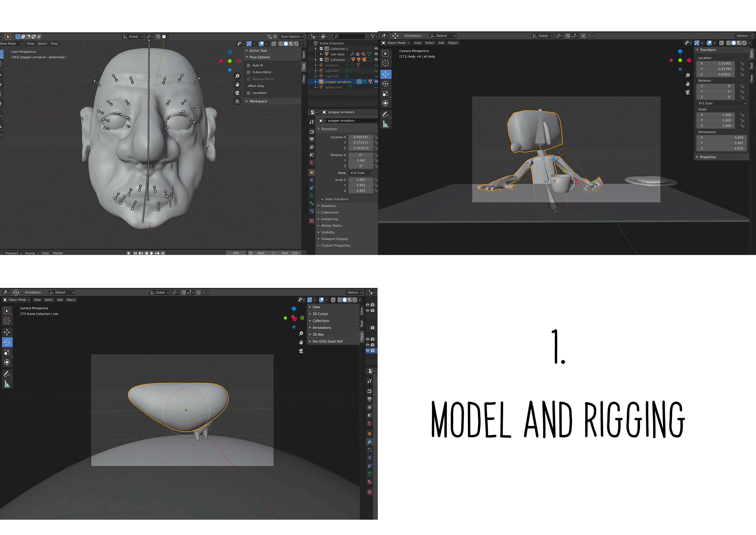Select Transform tool in 'all body' screenshot toolbar
The image size is (756, 535).
(x=385, y=103)
